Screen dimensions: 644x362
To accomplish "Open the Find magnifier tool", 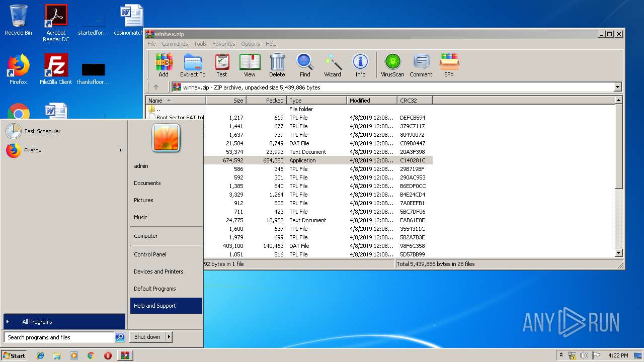I will point(305,65).
